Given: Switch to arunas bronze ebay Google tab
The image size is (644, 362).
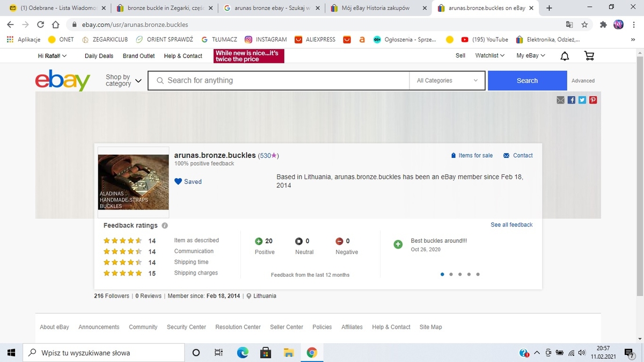Looking at the screenshot, I should coord(271,8).
